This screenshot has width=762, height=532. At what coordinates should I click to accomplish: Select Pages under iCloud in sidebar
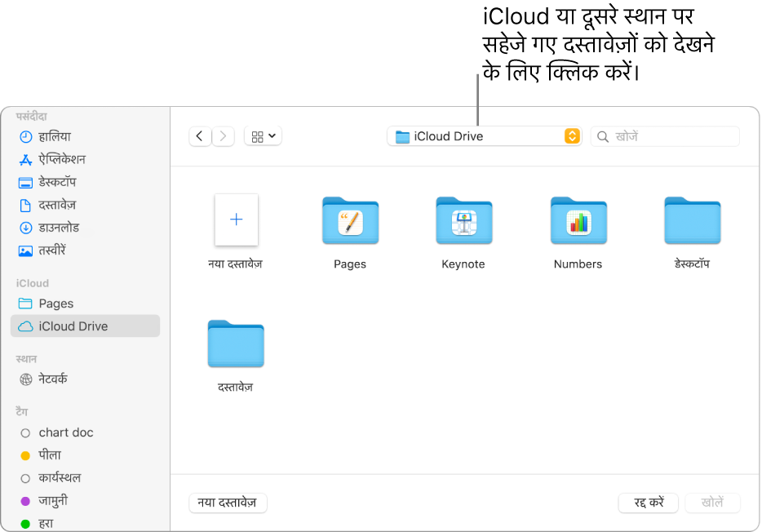(x=86, y=304)
